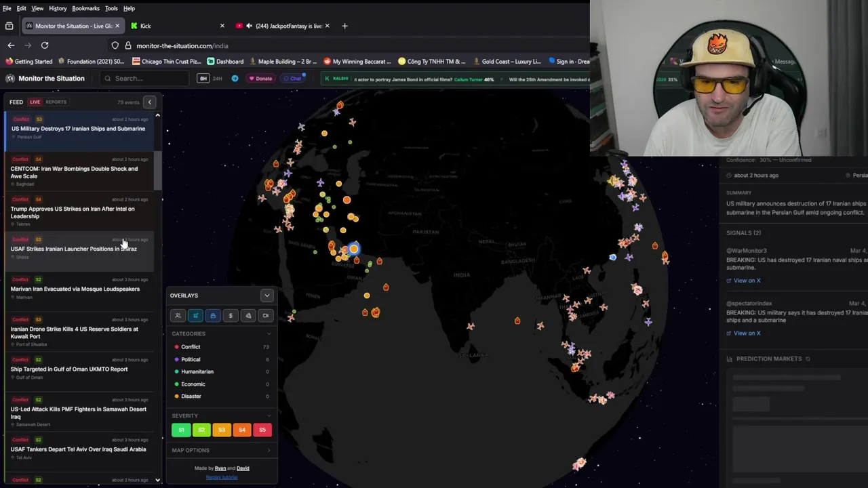Screen dimensions: 868x488
Task: Open the David author link
Action: 243,468
